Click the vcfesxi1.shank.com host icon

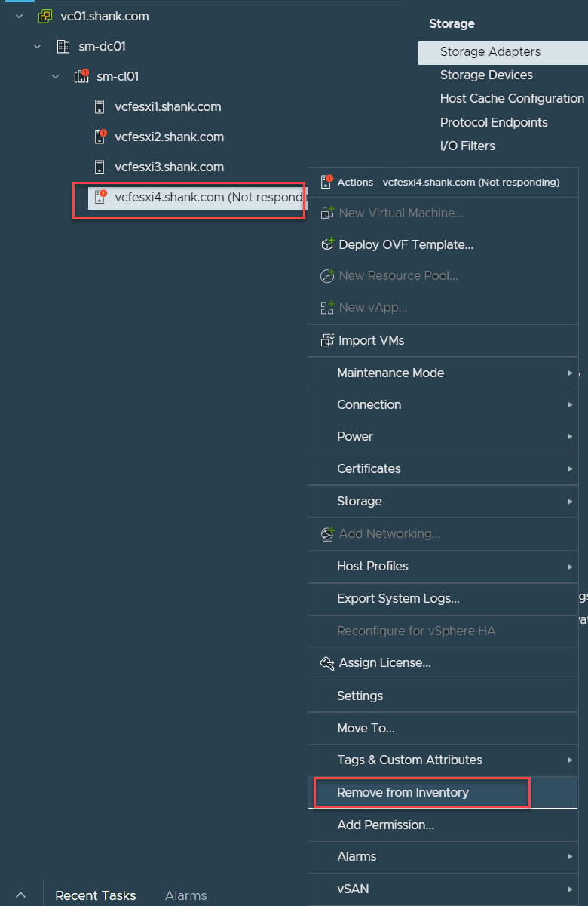pos(100,106)
